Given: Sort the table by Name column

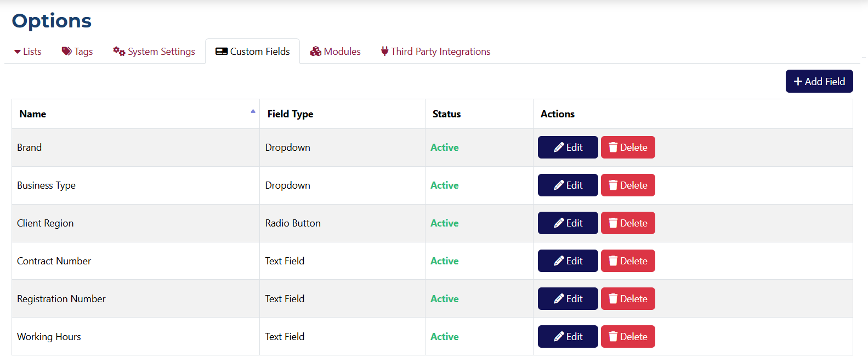Looking at the screenshot, I should pyautogui.click(x=136, y=114).
